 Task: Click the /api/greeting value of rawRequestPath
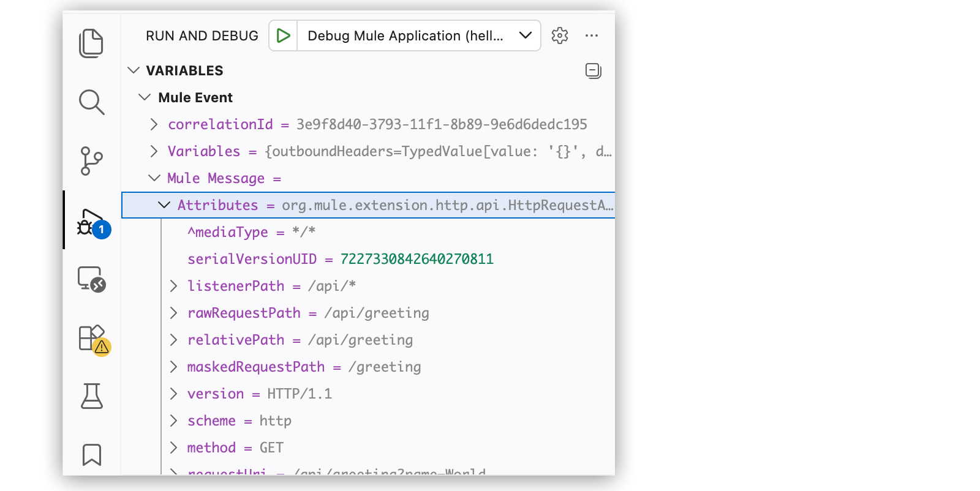pyautogui.click(x=377, y=313)
